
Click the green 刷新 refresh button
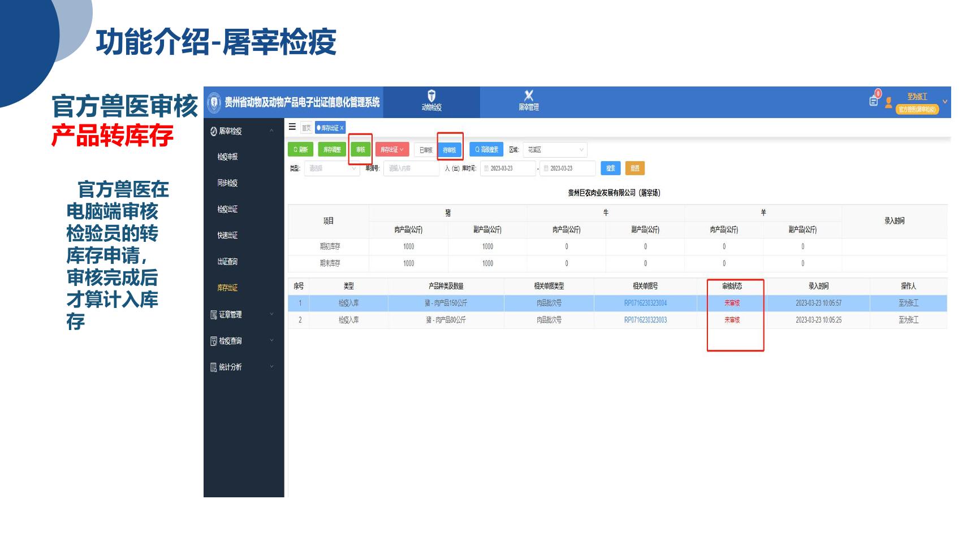[300, 150]
